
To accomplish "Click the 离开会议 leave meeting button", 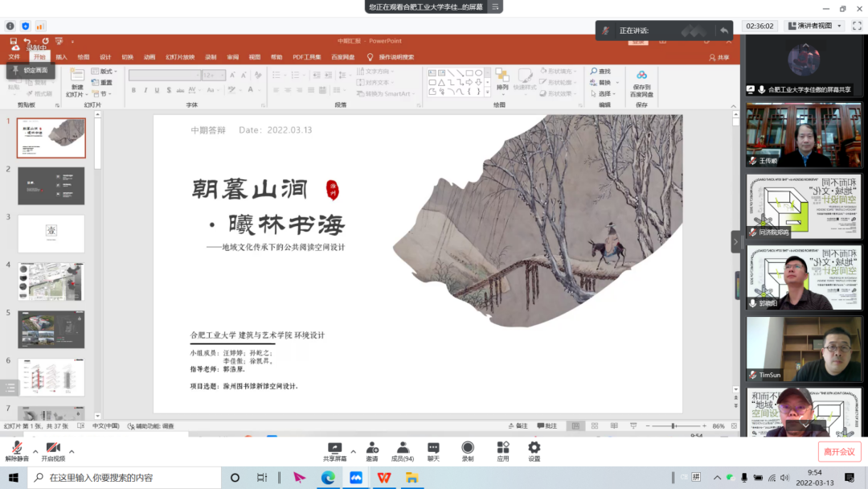I will point(839,452).
